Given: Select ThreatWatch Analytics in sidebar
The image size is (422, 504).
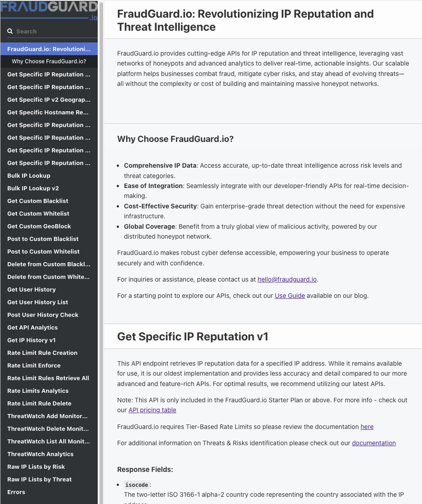Looking at the screenshot, I should 40,454.
